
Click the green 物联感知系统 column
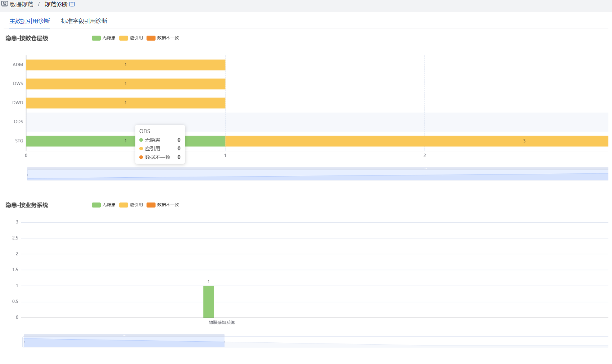pos(209,302)
